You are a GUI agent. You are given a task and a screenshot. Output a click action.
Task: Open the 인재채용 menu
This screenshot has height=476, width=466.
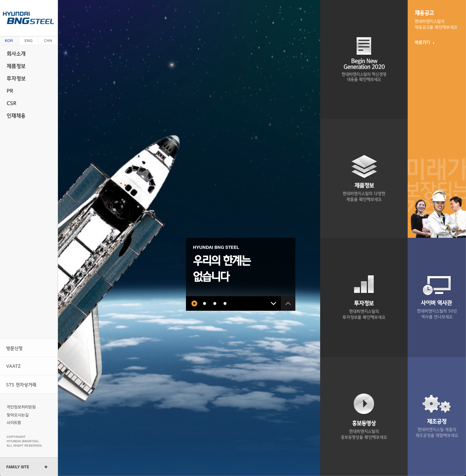point(16,116)
